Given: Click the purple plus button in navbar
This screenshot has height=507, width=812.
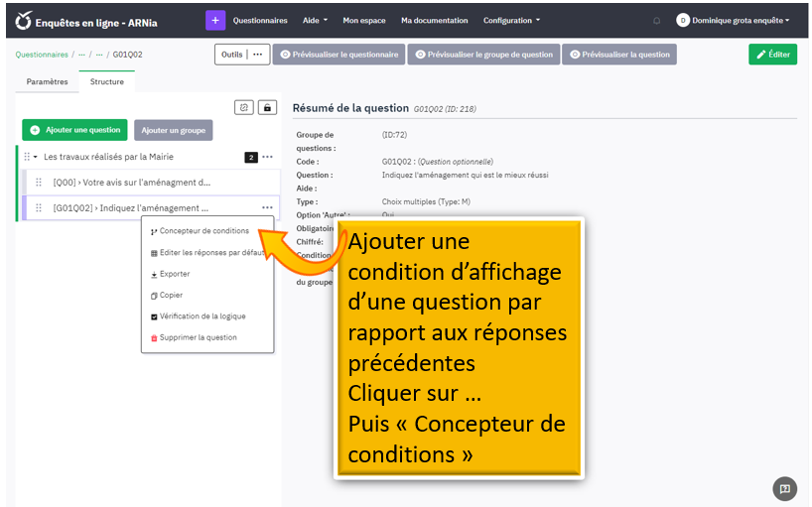Looking at the screenshot, I should 215,20.
